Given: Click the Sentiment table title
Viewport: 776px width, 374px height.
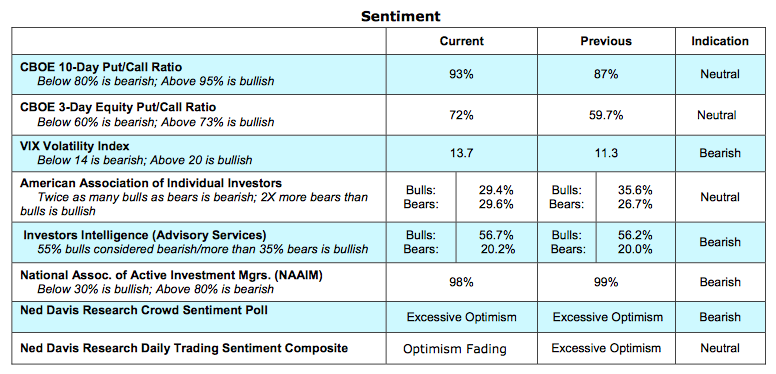Looking at the screenshot, I should click(x=400, y=16).
